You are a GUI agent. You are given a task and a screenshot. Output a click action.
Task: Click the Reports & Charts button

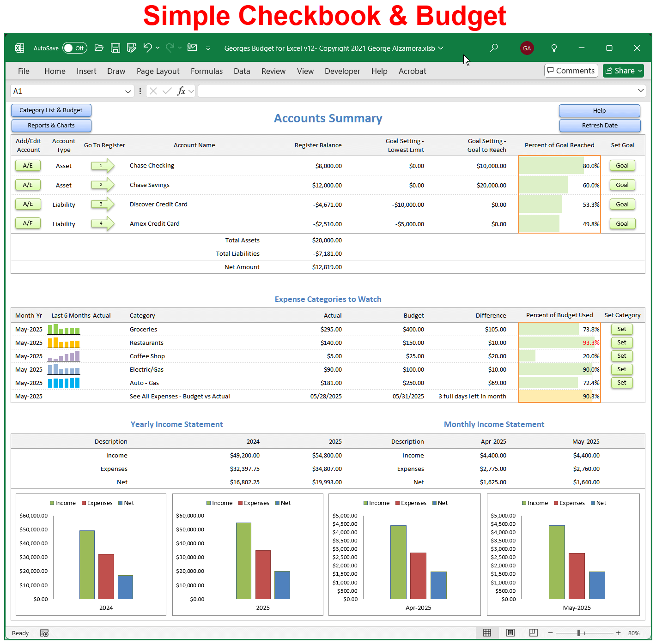(x=51, y=125)
